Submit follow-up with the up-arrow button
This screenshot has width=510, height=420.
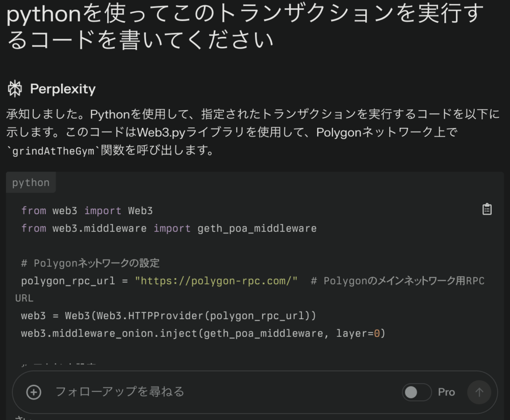click(479, 392)
